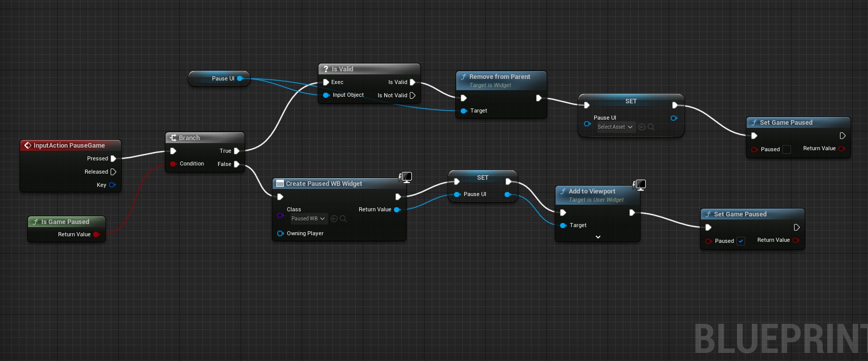Check the empty Paused checkbox
The image size is (868, 361).
coord(786,149)
